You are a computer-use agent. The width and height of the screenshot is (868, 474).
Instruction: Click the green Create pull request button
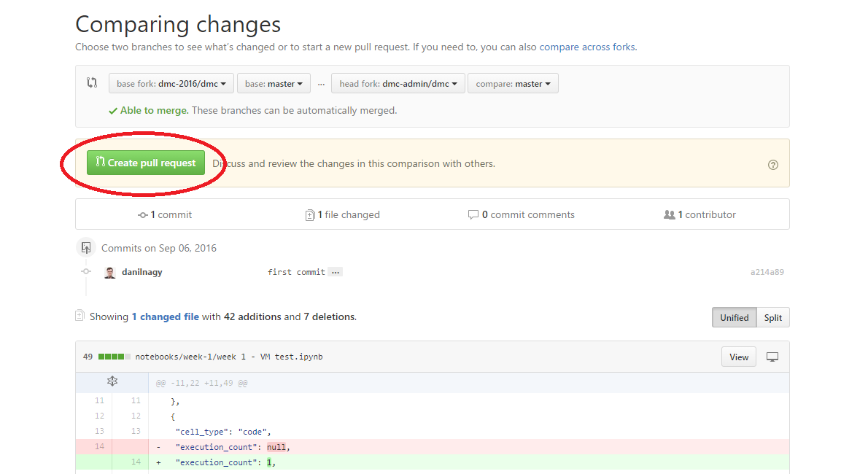click(x=146, y=163)
